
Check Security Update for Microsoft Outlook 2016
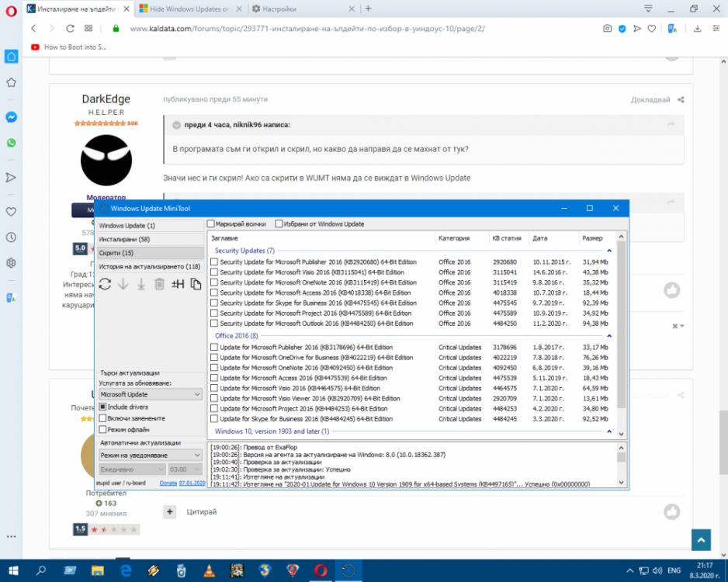[214, 324]
